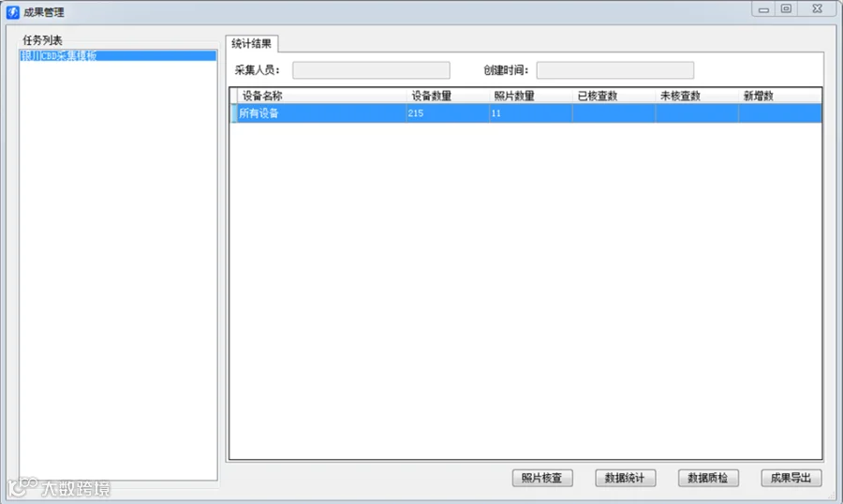Focus the 采集人员 input field
The width and height of the screenshot is (843, 504).
point(371,70)
